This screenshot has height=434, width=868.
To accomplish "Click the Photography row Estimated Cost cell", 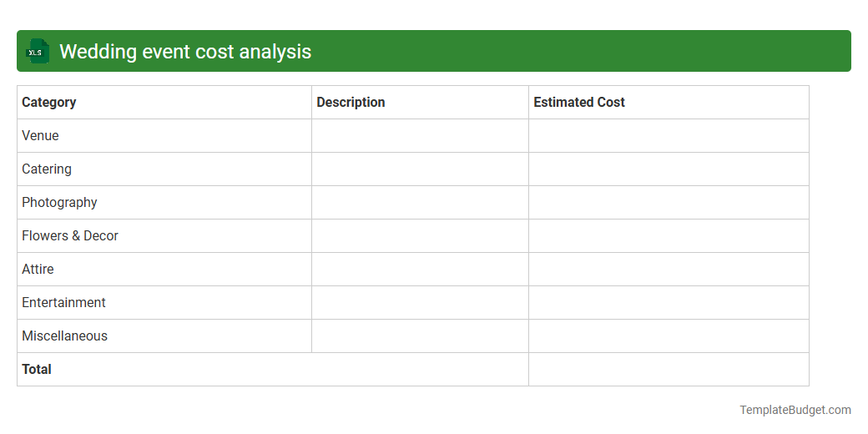I will (x=669, y=203).
